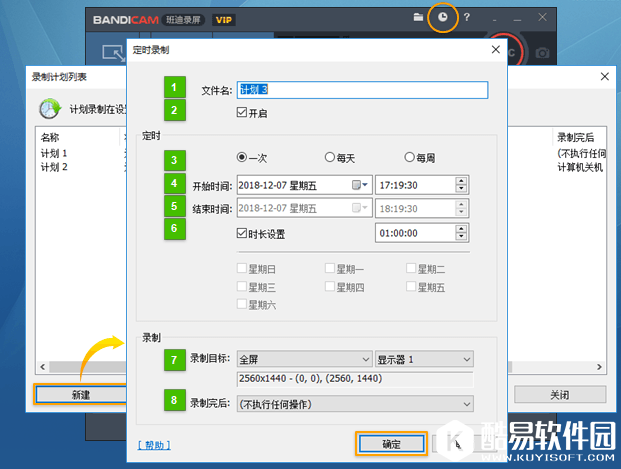Viewport: 621px width, 469px height.
Task: Click the screenshot camera icon
Action: [542, 52]
